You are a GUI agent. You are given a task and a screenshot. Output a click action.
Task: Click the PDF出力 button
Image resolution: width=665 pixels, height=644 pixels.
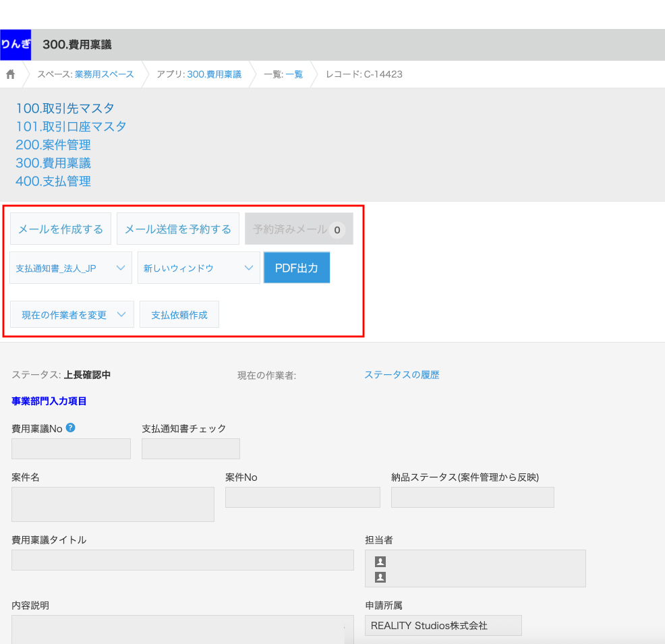click(x=296, y=268)
